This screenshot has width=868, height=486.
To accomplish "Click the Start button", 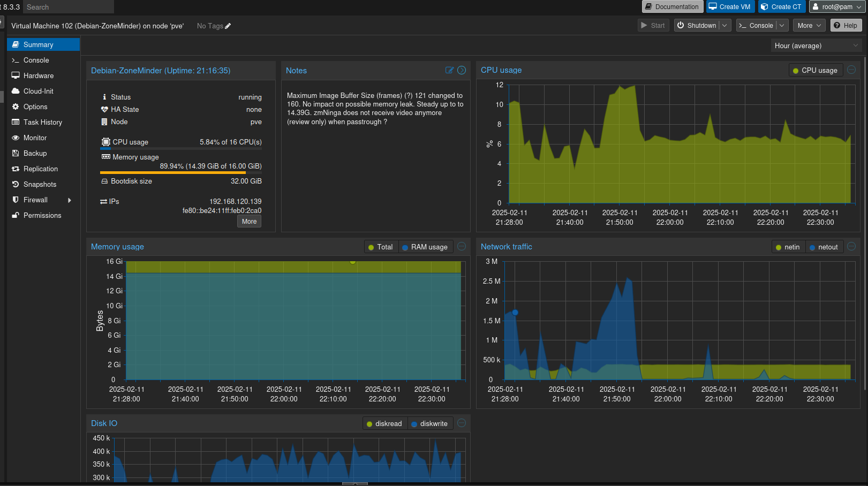I will point(653,25).
